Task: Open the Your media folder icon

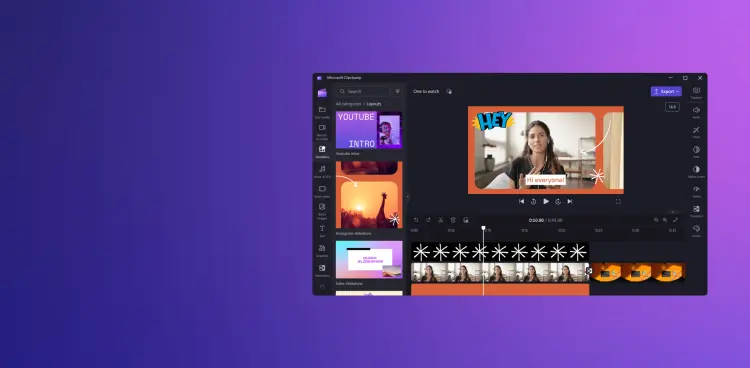Action: (x=322, y=110)
